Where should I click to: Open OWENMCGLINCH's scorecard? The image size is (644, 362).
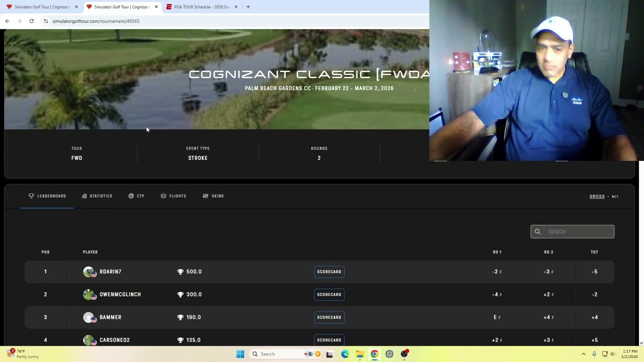tap(329, 295)
